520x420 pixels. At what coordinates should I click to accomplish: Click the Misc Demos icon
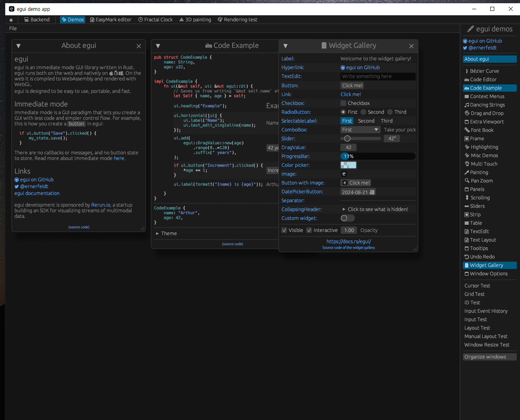[x=467, y=156]
